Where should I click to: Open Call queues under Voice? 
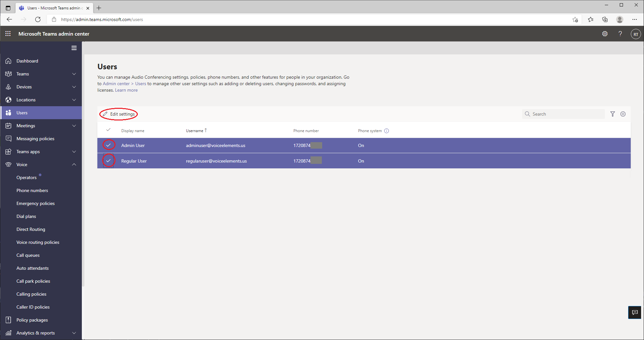[28, 255]
